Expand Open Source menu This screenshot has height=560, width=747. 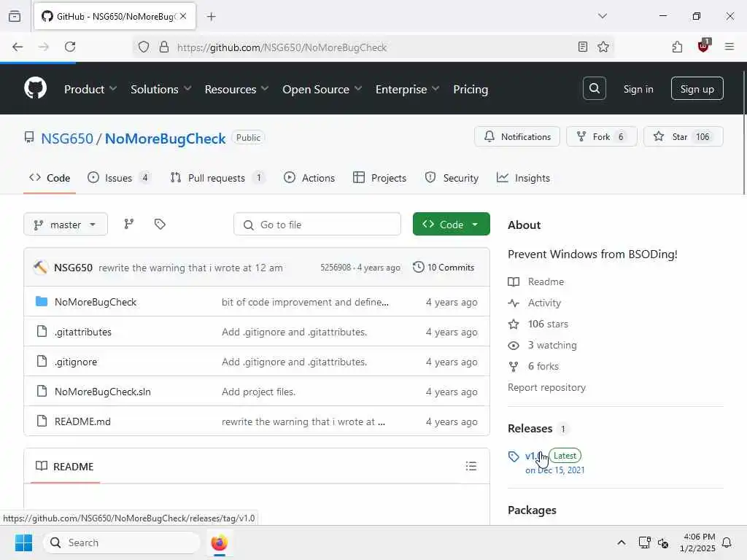(x=322, y=89)
